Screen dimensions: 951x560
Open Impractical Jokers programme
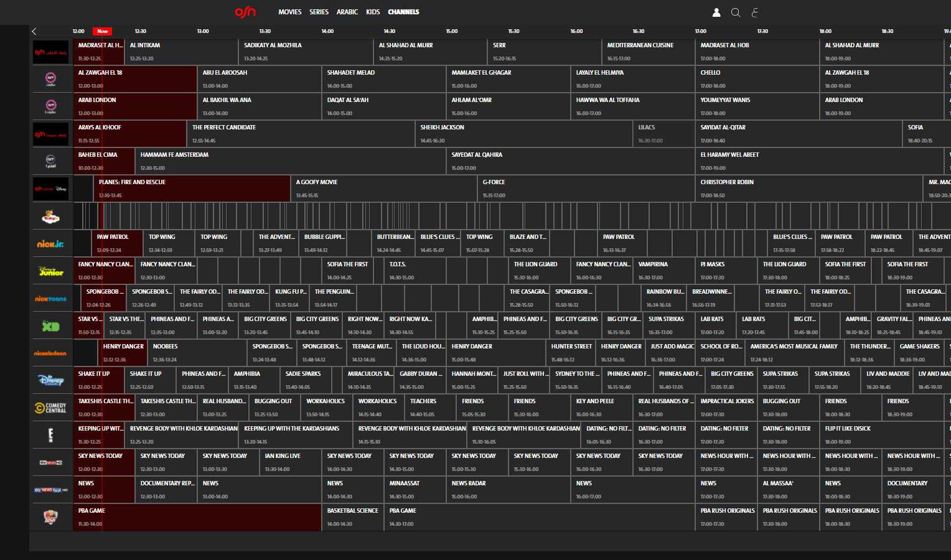(726, 408)
